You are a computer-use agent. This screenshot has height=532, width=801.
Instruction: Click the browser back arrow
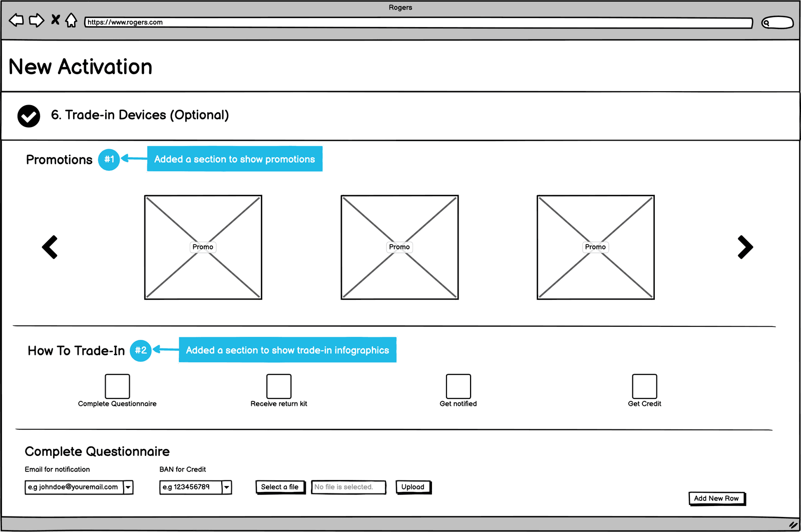click(17, 21)
